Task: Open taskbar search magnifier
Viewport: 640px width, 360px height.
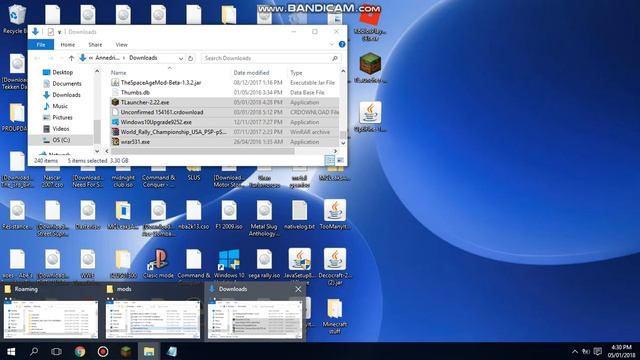Action: click(x=34, y=351)
